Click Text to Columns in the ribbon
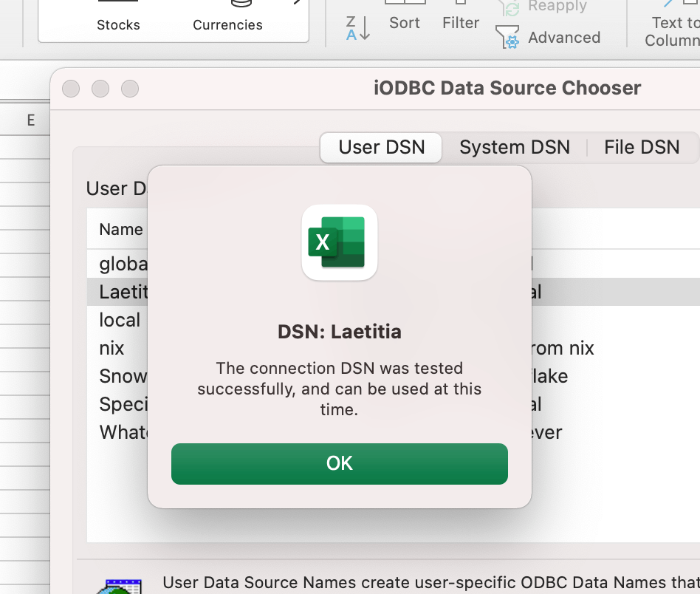Screen dimensions: 700x594 pos(674,24)
